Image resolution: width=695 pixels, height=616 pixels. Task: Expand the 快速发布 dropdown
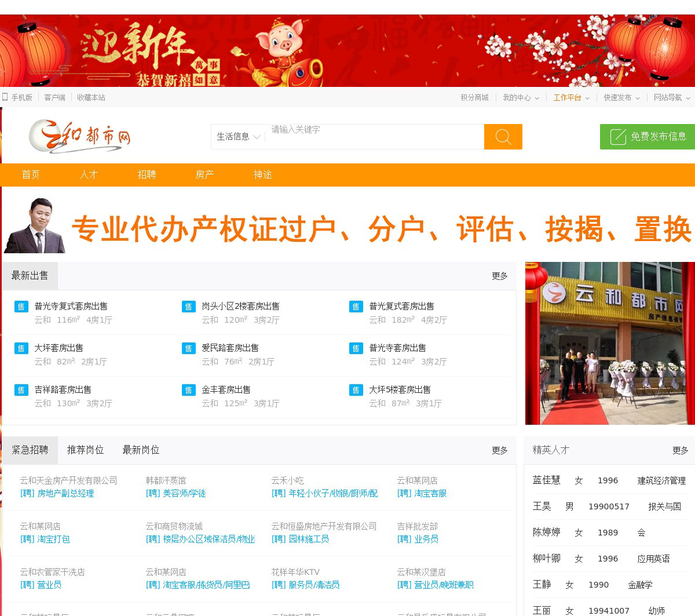pyautogui.click(x=621, y=97)
